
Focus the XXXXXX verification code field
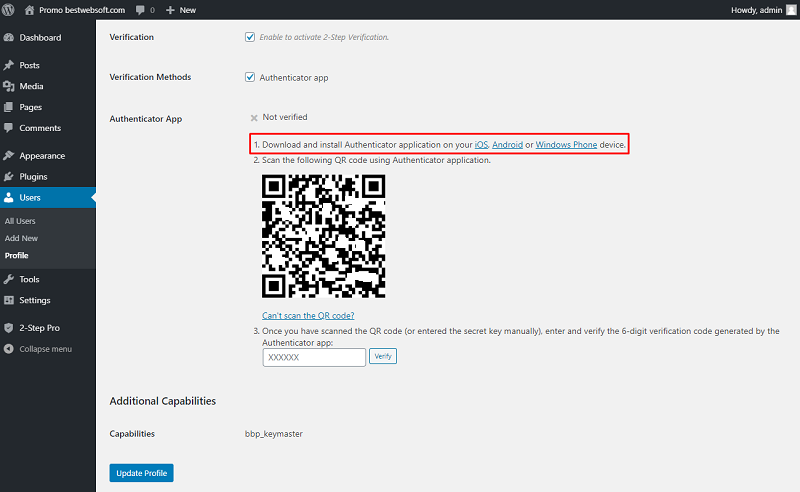tap(314, 357)
